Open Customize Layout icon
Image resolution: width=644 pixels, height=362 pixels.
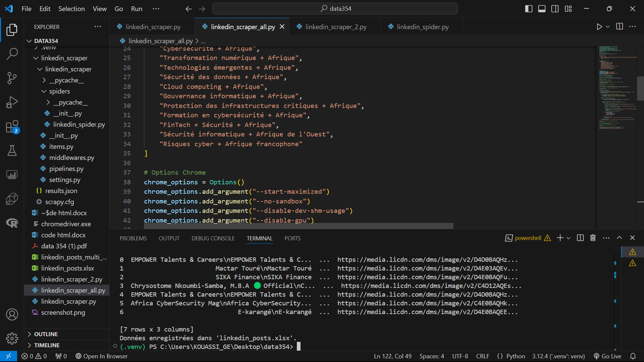(x=568, y=9)
